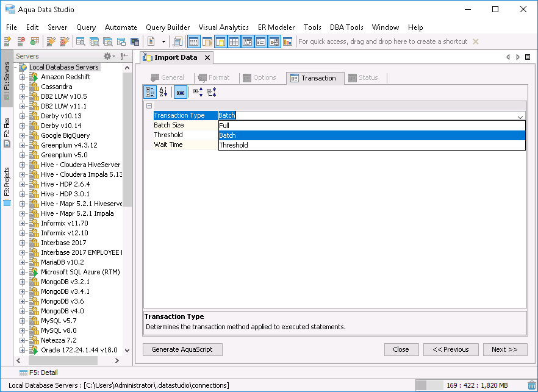The image size is (538, 392).
Task: Select the Microsoft SQL Azure (RTM) server
Action: pos(81,272)
